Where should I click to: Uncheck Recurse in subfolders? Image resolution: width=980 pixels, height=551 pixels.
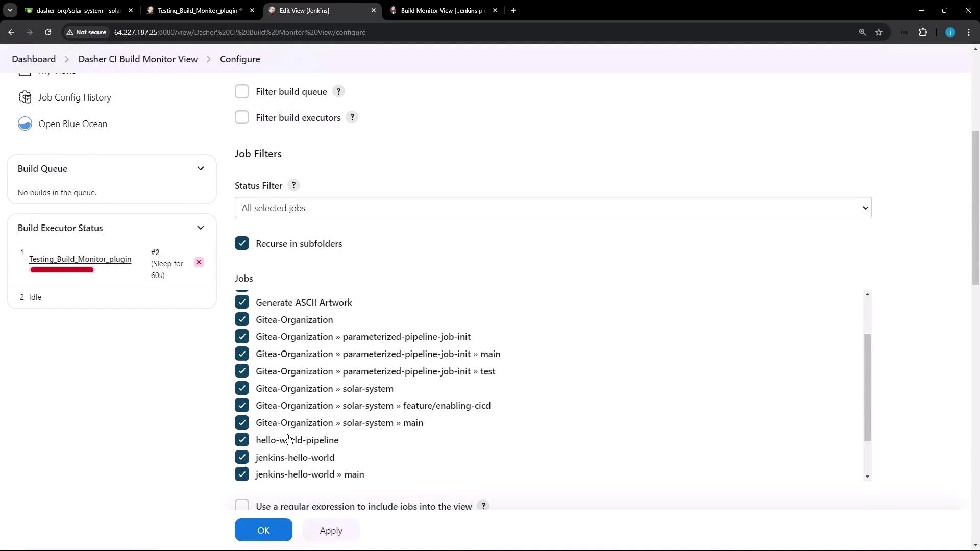242,243
